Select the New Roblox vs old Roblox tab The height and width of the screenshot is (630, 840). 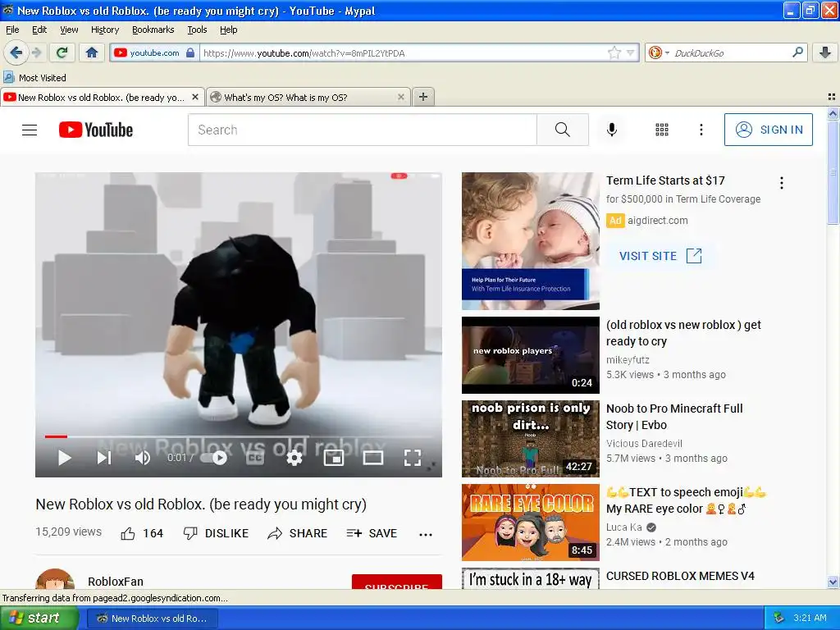[102, 97]
